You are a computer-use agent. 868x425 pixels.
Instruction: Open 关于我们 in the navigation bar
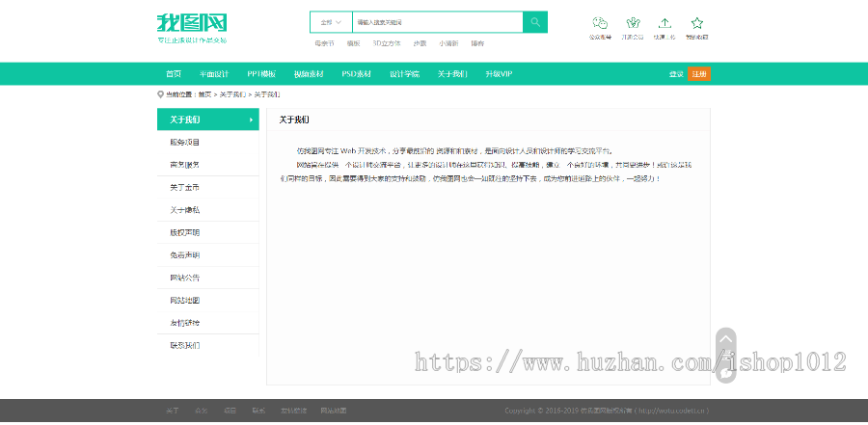click(x=452, y=74)
